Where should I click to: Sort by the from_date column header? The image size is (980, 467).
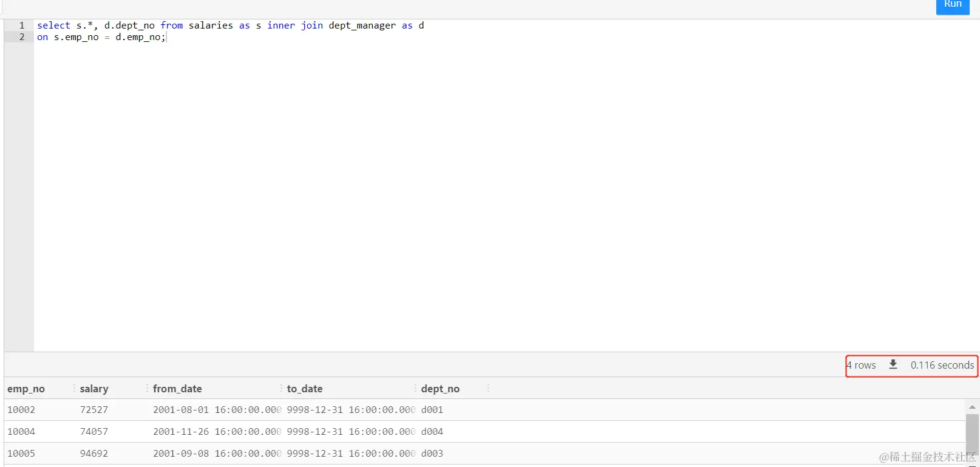(x=177, y=389)
